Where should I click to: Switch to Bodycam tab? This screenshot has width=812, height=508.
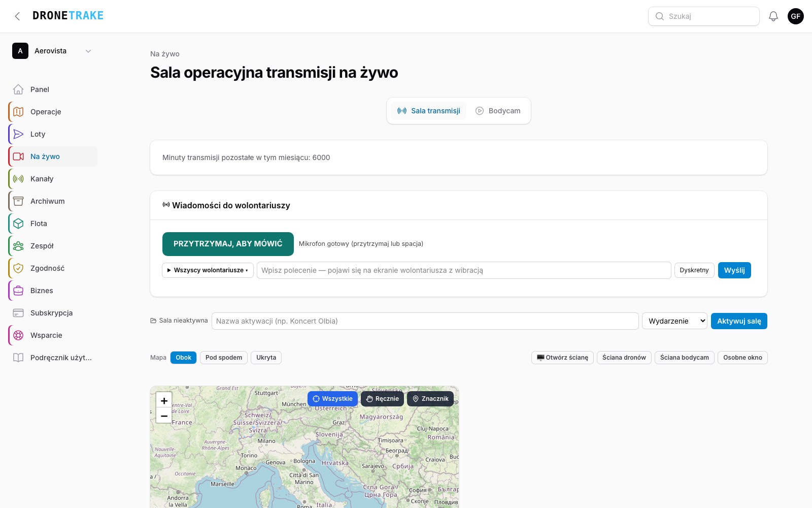[x=498, y=111]
